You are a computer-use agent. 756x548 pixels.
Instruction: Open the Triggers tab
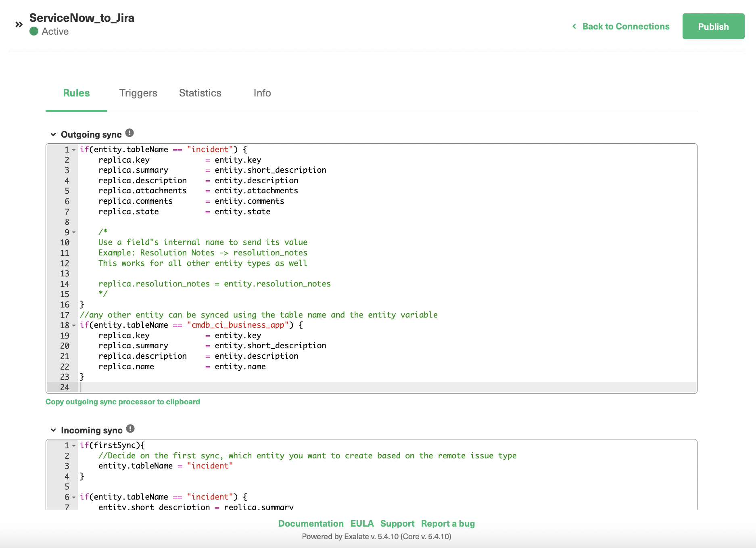[138, 93]
